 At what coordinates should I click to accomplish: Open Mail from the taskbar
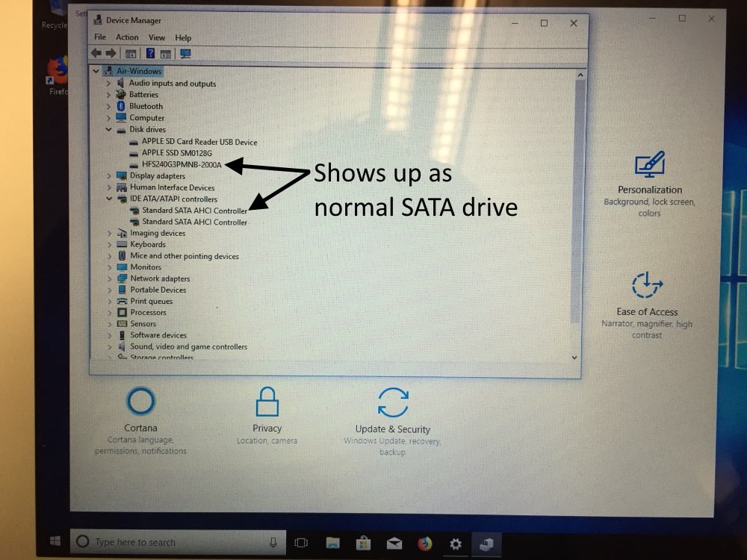(x=394, y=544)
